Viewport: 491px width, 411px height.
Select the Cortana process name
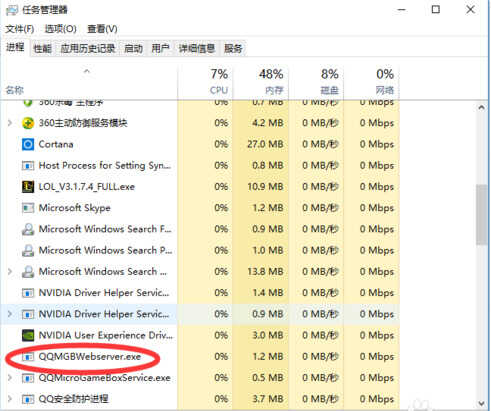(56, 144)
